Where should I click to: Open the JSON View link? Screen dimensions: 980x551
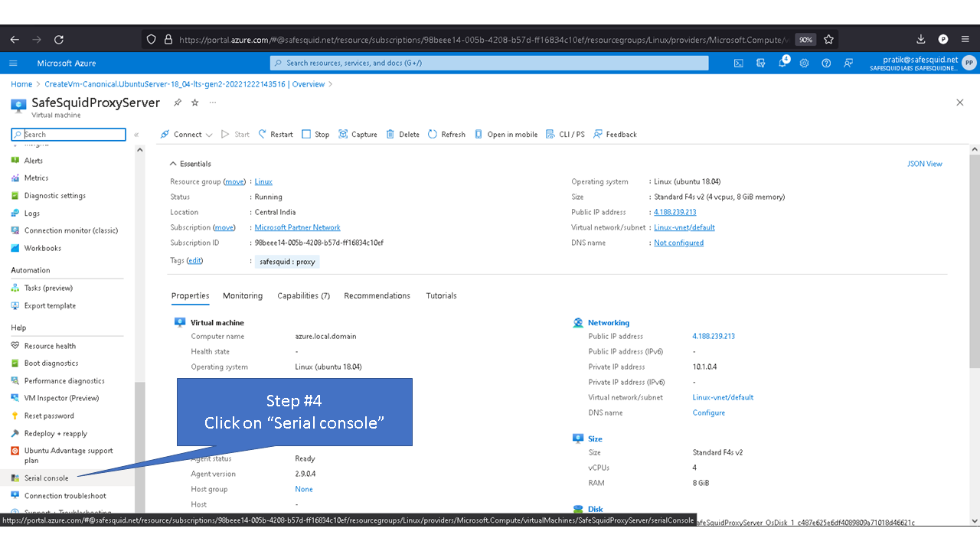(x=924, y=164)
